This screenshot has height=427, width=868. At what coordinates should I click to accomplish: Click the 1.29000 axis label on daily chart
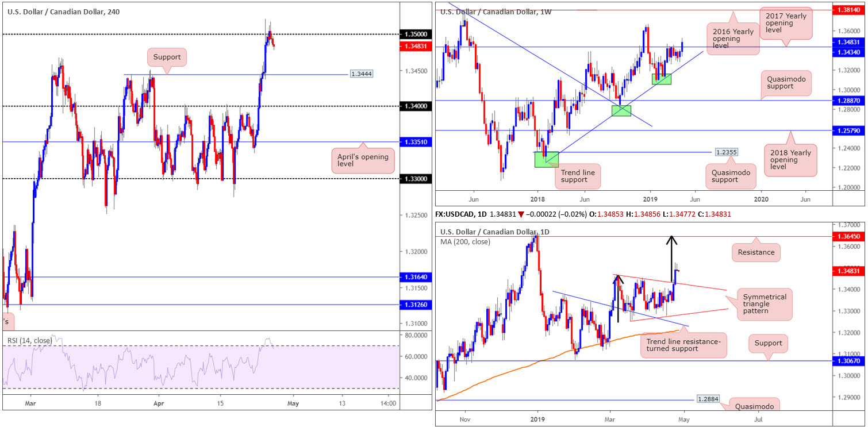point(848,397)
